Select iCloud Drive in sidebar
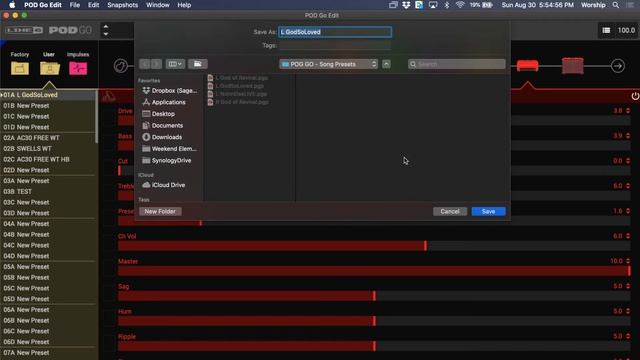Viewport: 640px width, 360px height. click(164, 185)
